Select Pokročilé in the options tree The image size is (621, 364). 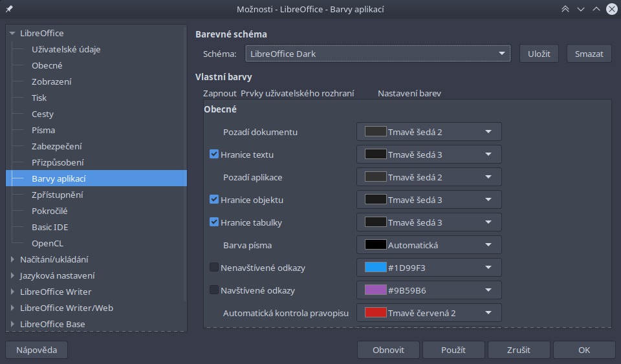[50, 211]
